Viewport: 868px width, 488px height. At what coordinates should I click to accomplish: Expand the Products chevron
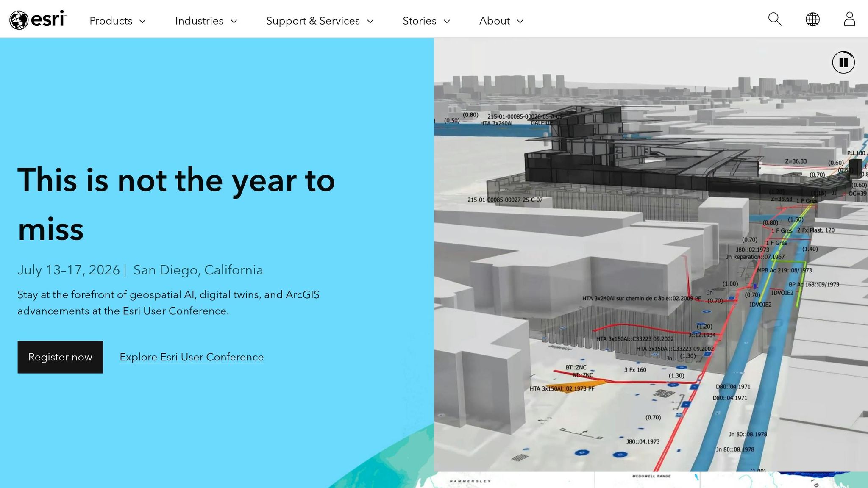(142, 21)
